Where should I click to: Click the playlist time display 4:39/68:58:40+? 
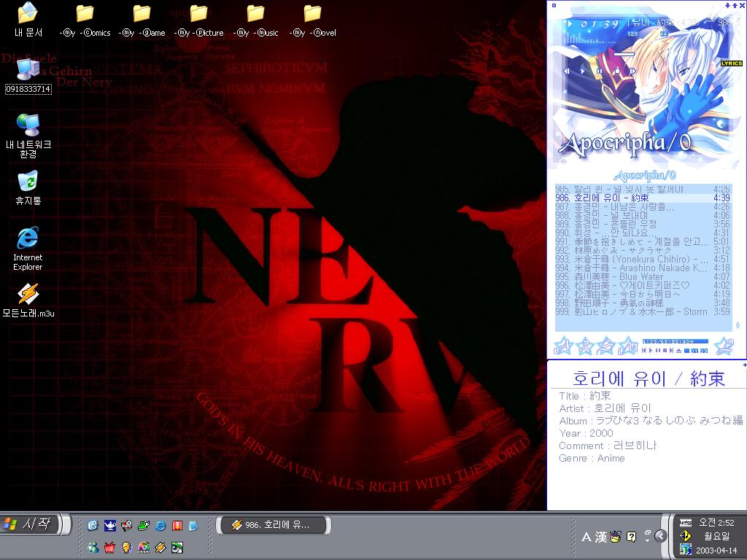[675, 341]
